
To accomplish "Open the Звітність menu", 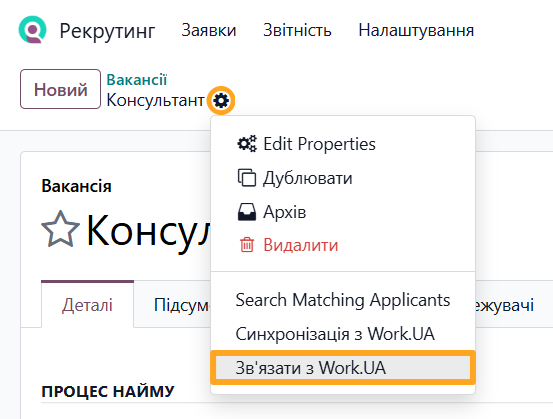I will [x=297, y=30].
